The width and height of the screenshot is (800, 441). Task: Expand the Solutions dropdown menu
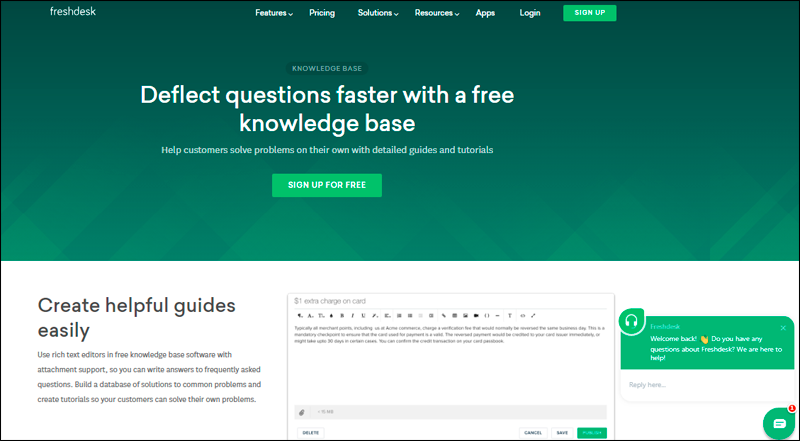tap(378, 13)
